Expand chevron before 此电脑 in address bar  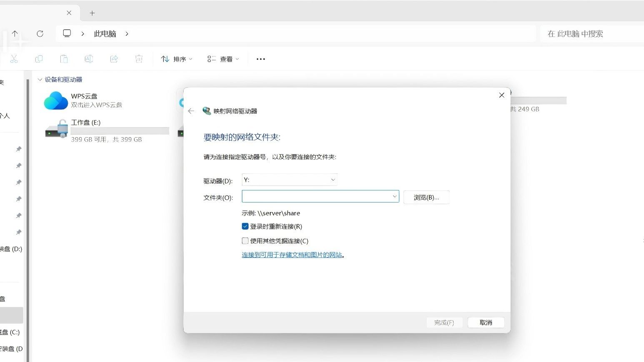point(83,34)
